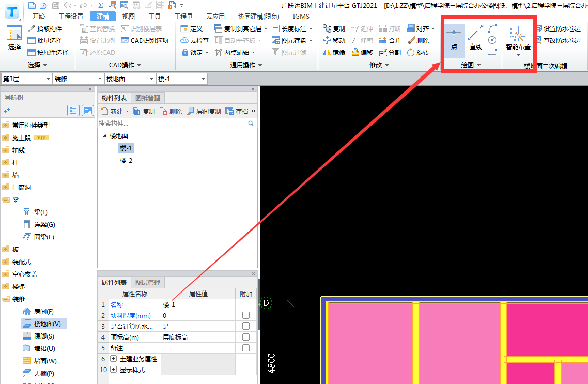Viewport: 588px width, 384px height.
Task: Click 查改防水卷边 tool
Action: (x=559, y=40)
